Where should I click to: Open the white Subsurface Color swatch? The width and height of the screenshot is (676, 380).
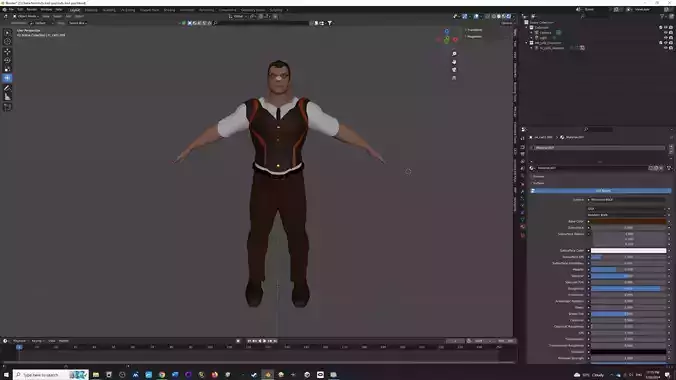tap(628, 251)
